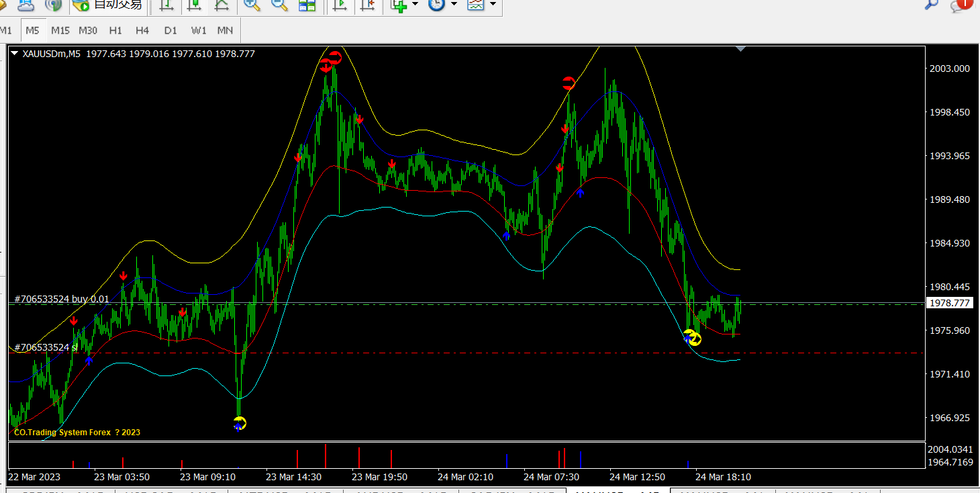
Task: Expand the templates dropdown arrow
Action: 493,5
